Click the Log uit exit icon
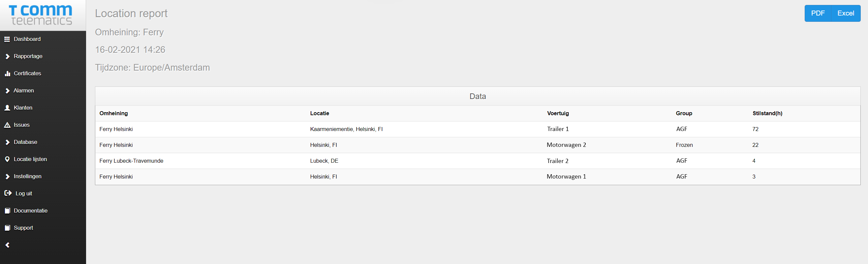The height and width of the screenshot is (264, 868). (x=8, y=193)
